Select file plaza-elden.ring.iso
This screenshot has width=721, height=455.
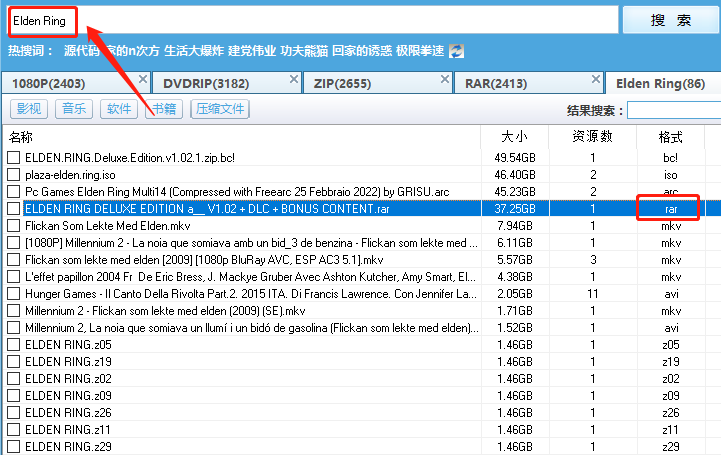point(70,175)
